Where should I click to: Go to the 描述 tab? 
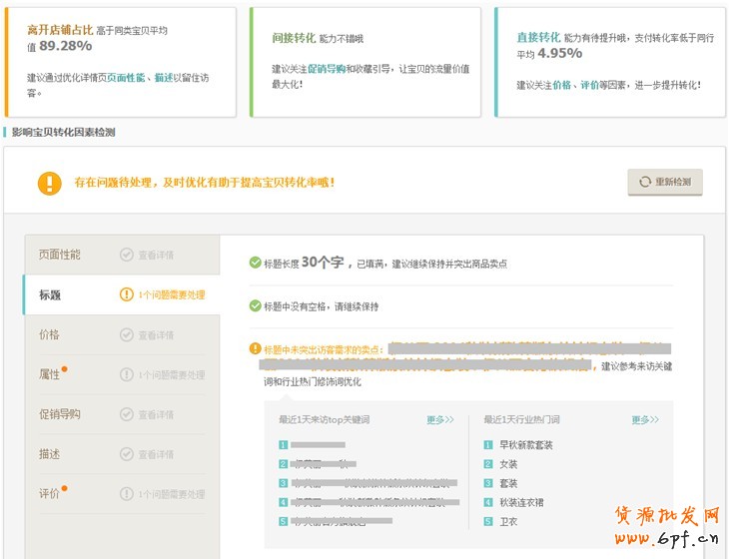click(x=49, y=454)
